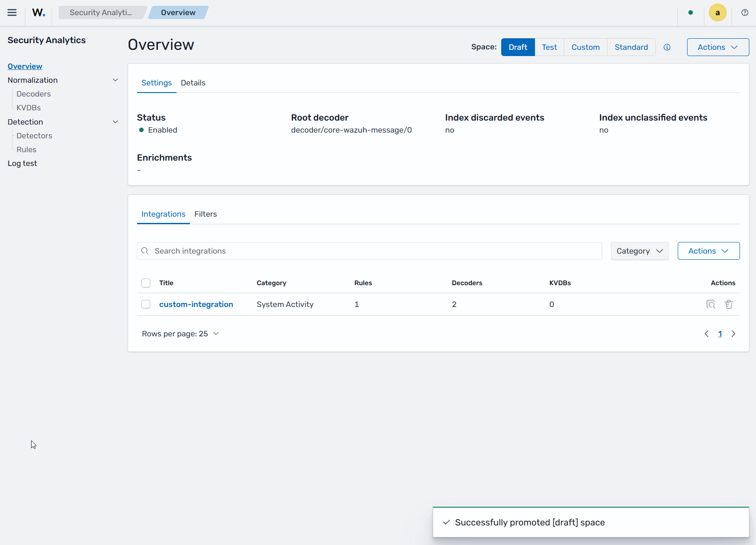Open Decoders in the sidebar
Viewport: 756px width, 545px height.
click(x=34, y=94)
